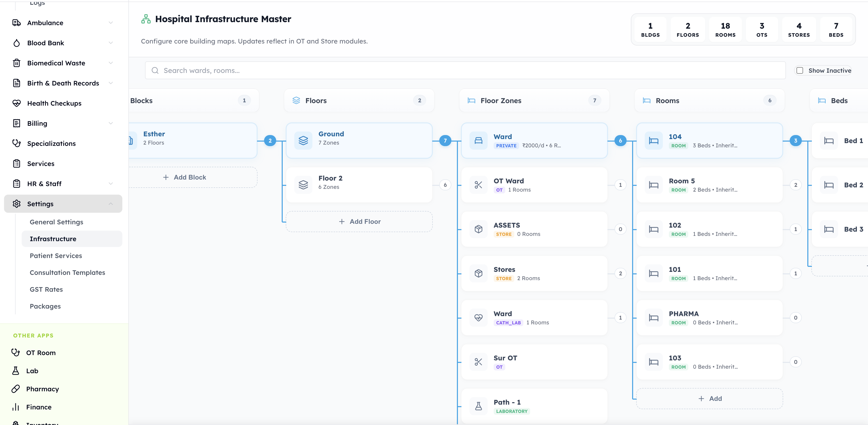Click the PRIVATE Ward zone card

[534, 141]
